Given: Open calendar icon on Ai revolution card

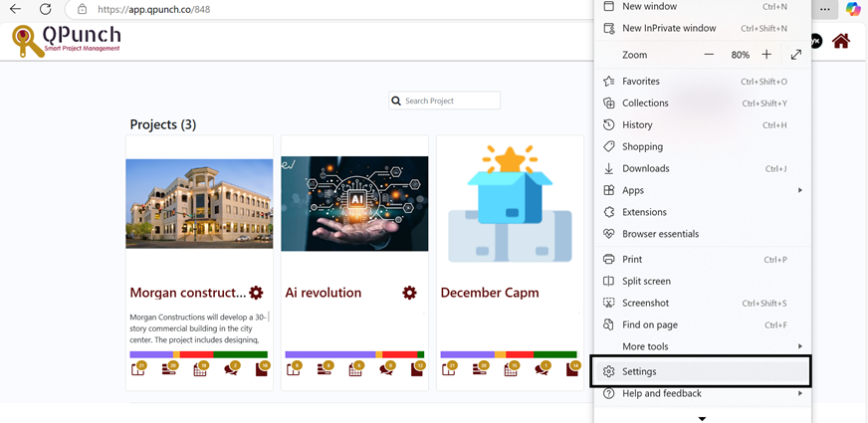Looking at the screenshot, I should click(355, 369).
